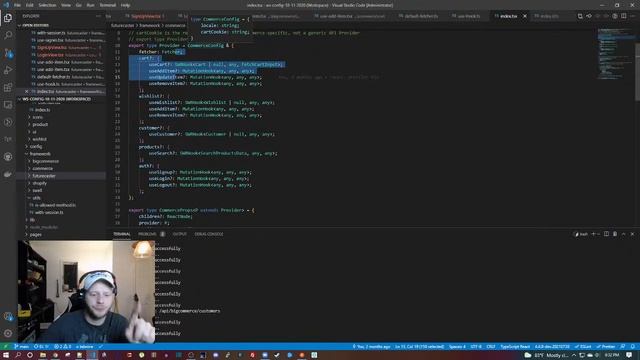Open the Search view in activity bar
Image resolution: width=640 pixels, height=360 pixels.
pyautogui.click(x=8, y=35)
